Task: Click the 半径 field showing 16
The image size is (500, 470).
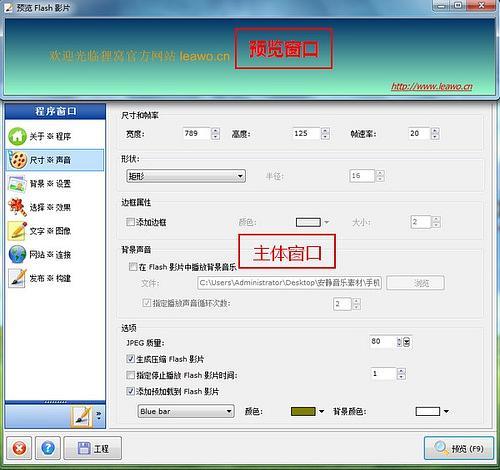Action: pyautogui.click(x=362, y=176)
